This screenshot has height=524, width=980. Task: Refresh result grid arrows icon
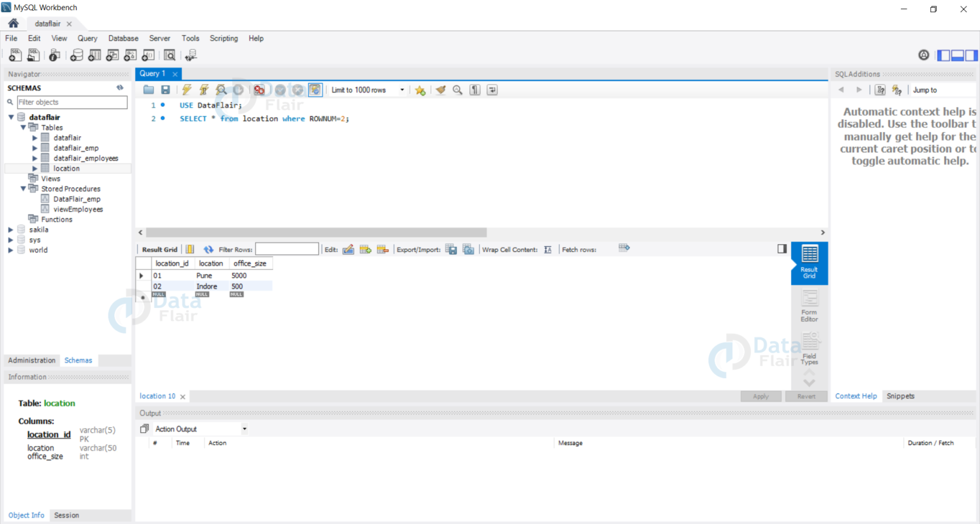(x=209, y=249)
